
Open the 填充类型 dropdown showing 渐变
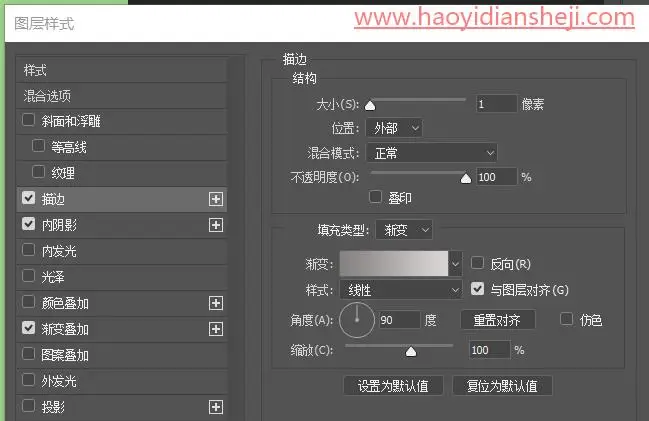click(404, 230)
